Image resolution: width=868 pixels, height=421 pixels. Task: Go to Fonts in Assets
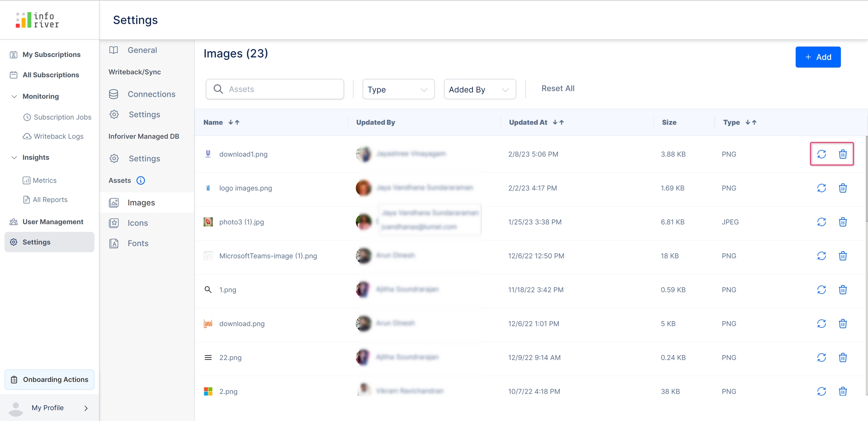138,243
